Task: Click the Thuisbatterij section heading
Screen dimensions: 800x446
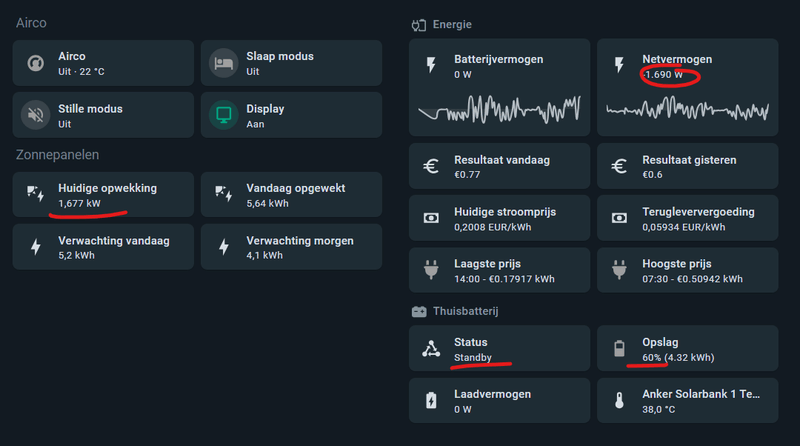Action: pos(465,311)
